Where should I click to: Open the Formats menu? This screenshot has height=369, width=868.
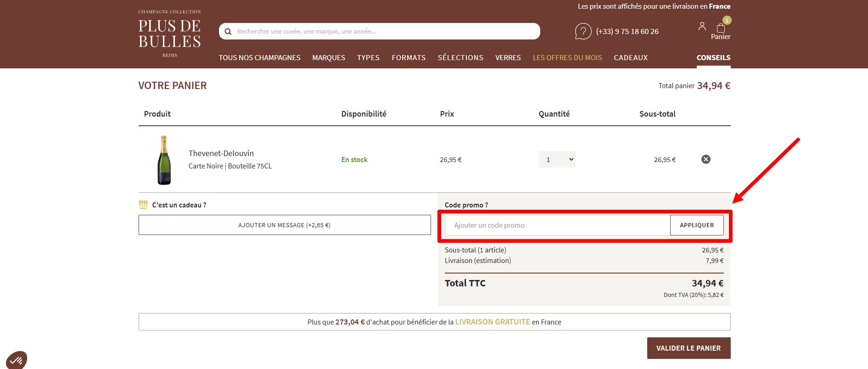[409, 57]
